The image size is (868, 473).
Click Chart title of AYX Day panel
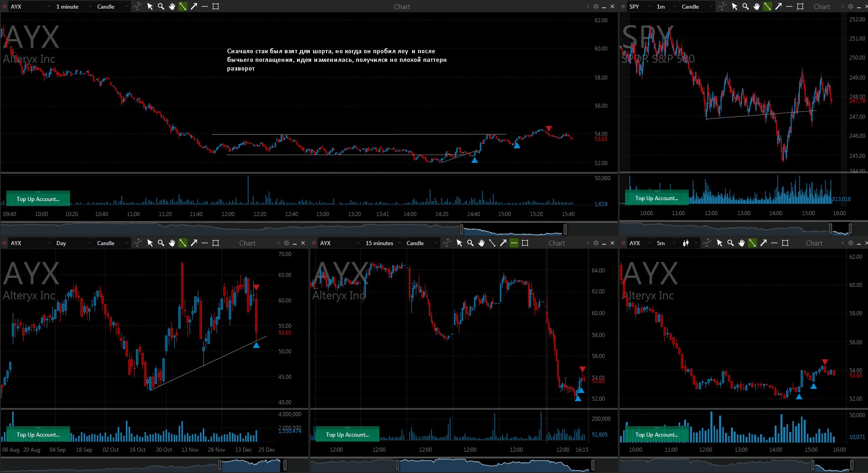pos(247,243)
